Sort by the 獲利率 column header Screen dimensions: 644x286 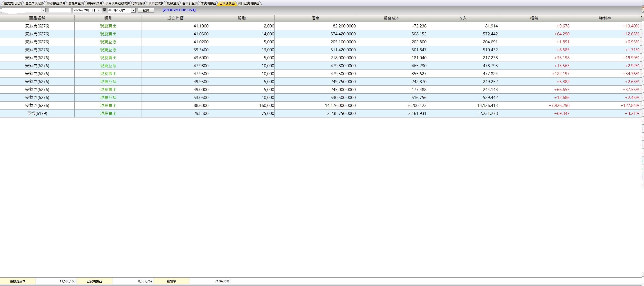(x=605, y=18)
